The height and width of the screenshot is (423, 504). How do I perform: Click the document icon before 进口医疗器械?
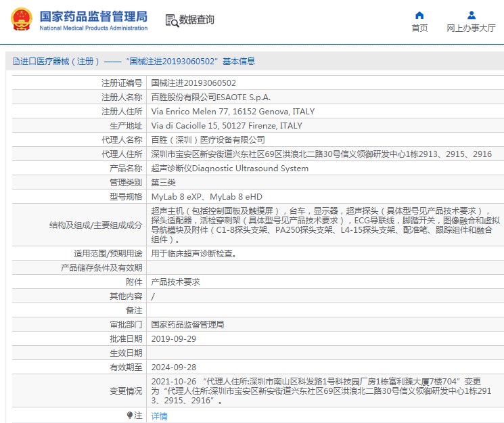[x=16, y=61]
